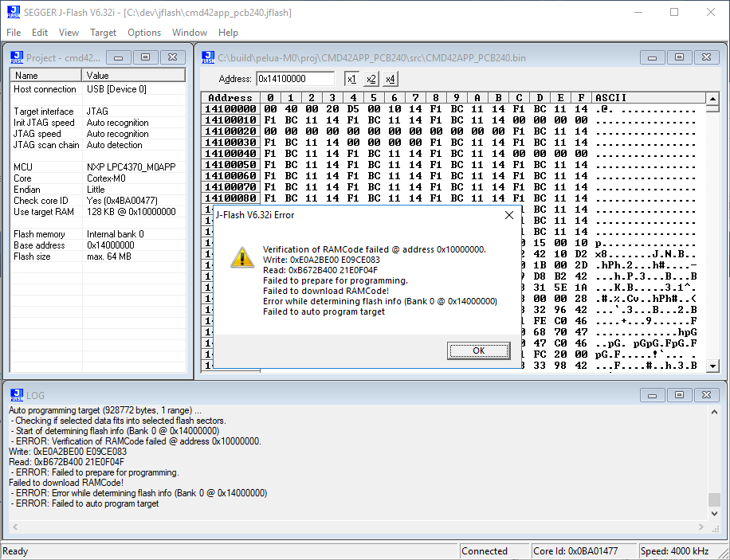Click address row 14100000 in hex view
Screen dimensions: 730x560
click(x=230, y=109)
